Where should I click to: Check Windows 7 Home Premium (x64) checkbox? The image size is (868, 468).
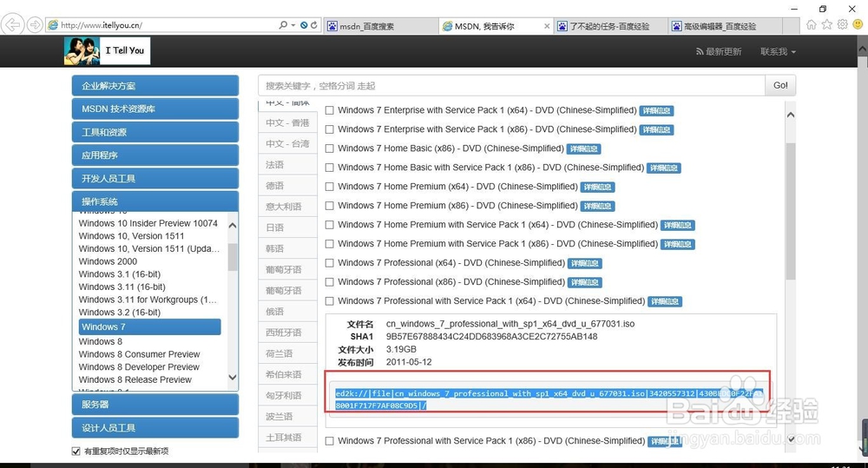(x=329, y=187)
